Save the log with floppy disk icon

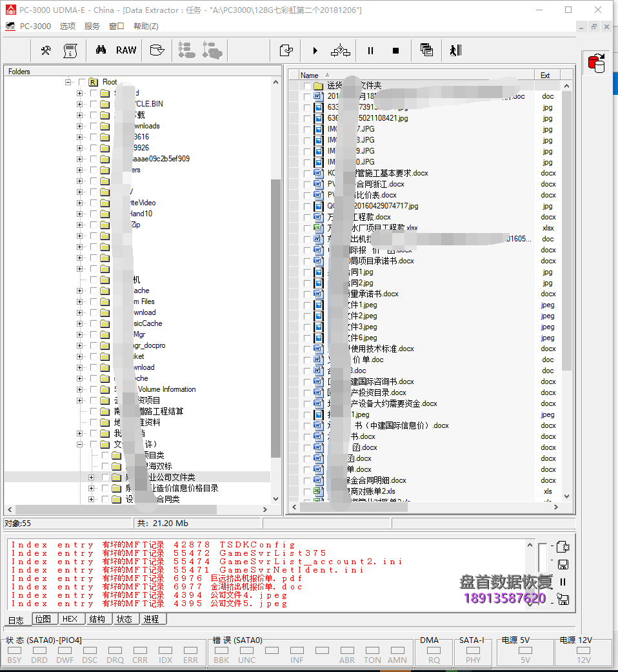pyautogui.click(x=563, y=564)
